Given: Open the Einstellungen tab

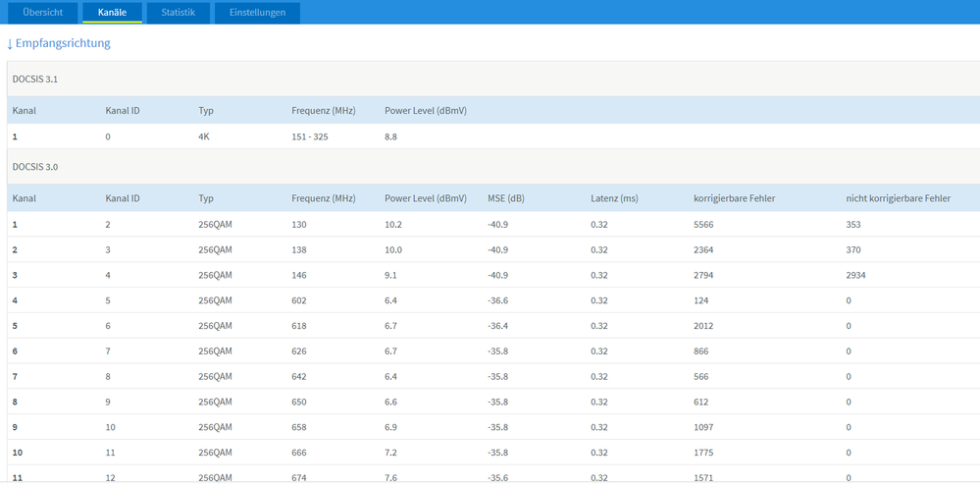Looking at the screenshot, I should (x=257, y=13).
